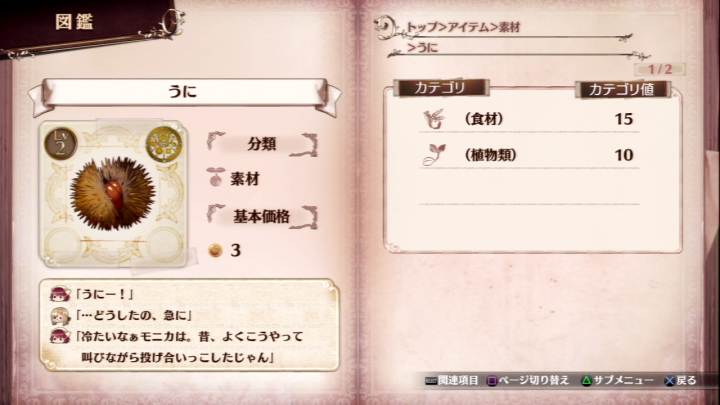Click the gold coin price icon

215,250
